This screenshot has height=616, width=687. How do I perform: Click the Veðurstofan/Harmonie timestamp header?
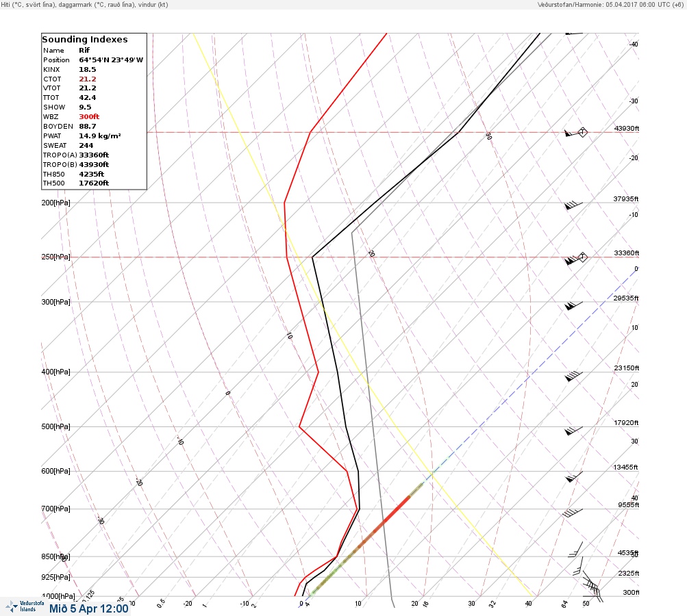coord(610,4)
